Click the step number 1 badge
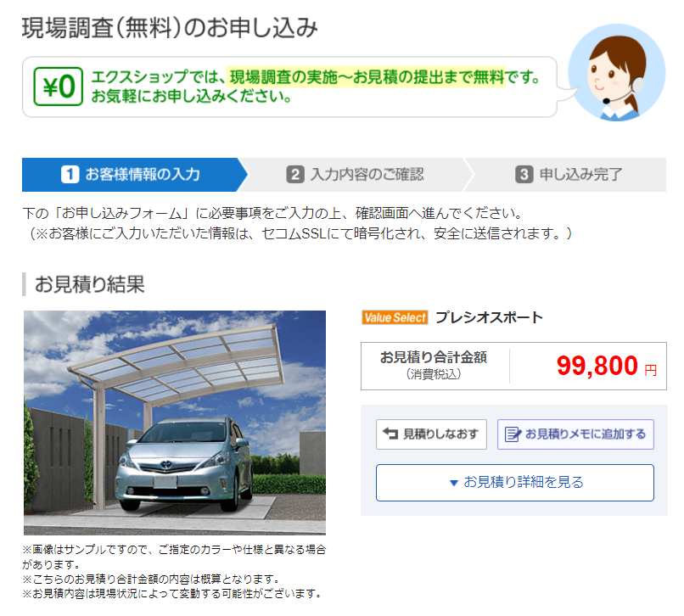The image size is (684, 616). click(70, 175)
